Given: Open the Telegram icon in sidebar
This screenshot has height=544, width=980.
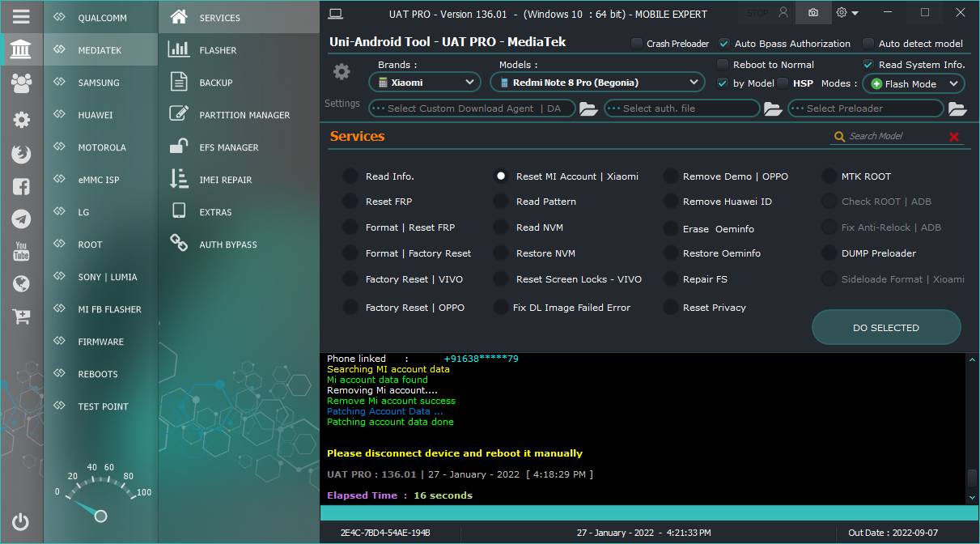Looking at the screenshot, I should coord(21,219).
